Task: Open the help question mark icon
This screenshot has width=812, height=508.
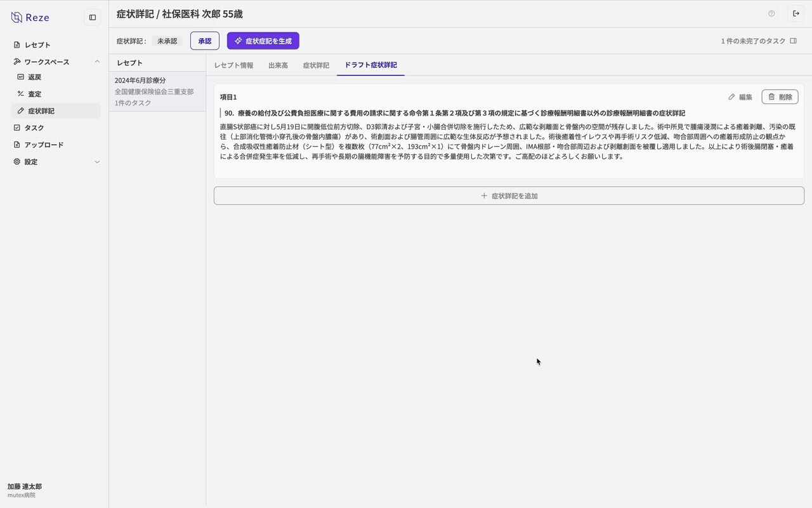Action: coord(771,13)
